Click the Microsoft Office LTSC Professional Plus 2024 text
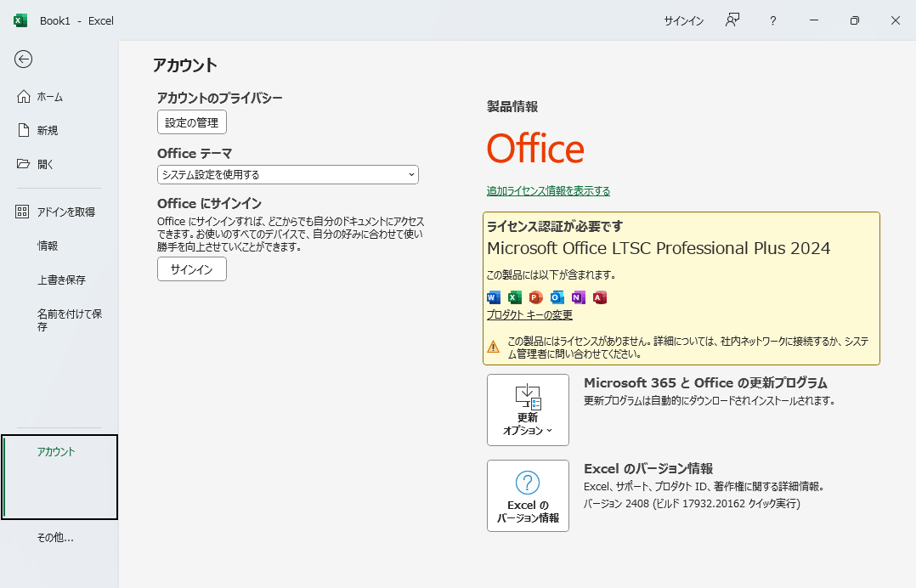 coord(659,248)
